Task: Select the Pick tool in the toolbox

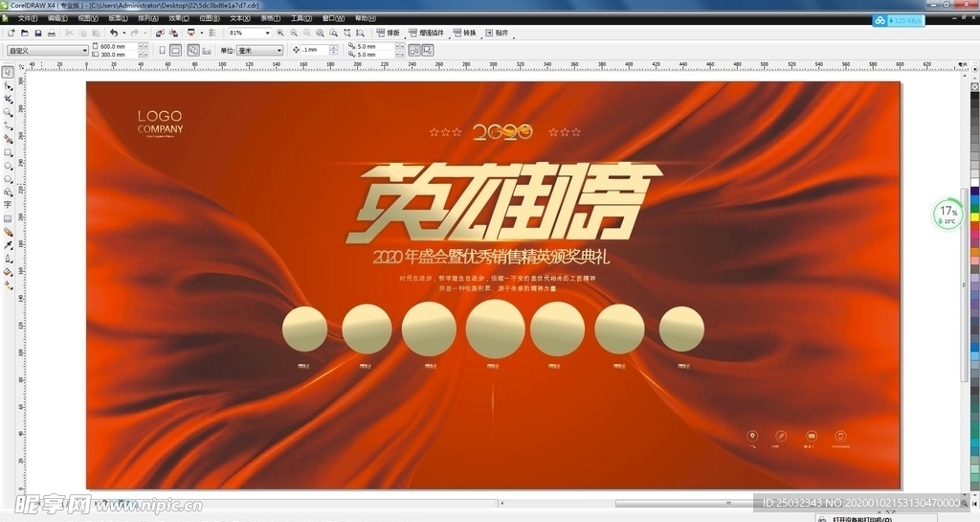Action: coord(8,72)
